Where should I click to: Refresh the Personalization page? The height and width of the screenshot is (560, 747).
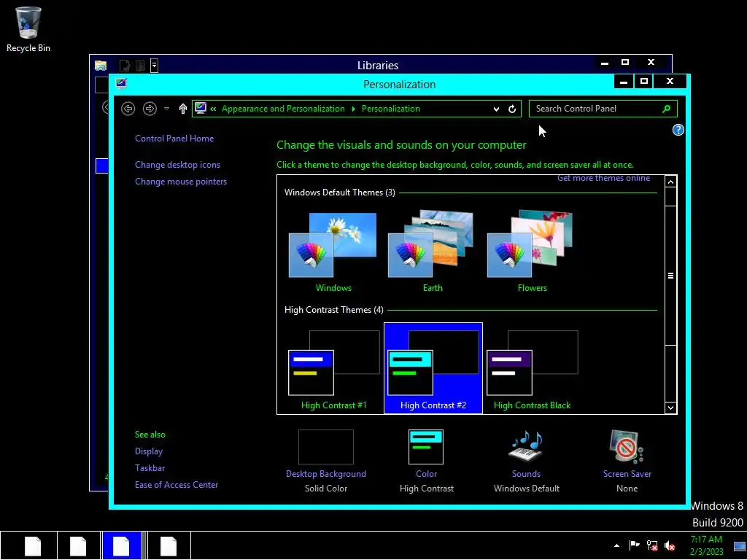[512, 109]
